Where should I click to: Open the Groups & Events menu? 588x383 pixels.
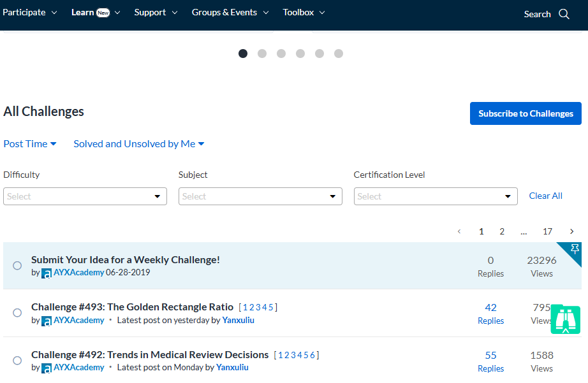pyautogui.click(x=230, y=13)
